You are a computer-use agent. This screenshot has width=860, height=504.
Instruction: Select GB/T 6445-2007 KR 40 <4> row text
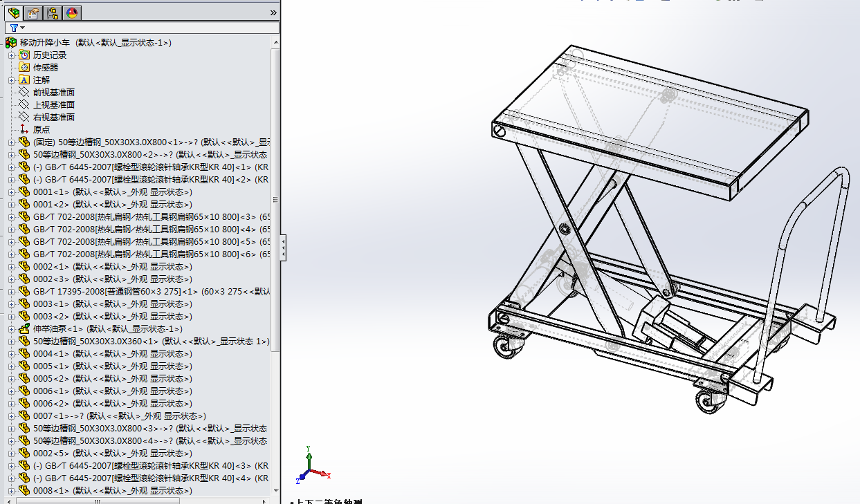(x=151, y=478)
